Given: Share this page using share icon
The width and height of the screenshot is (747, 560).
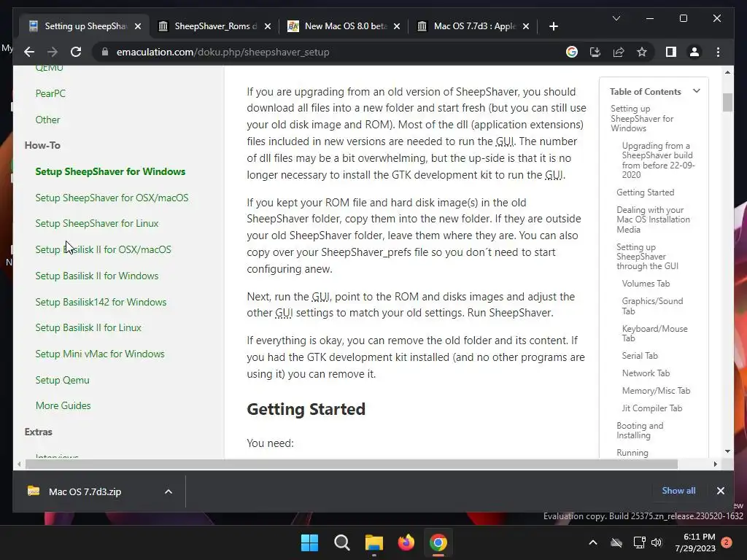Looking at the screenshot, I should [619, 52].
